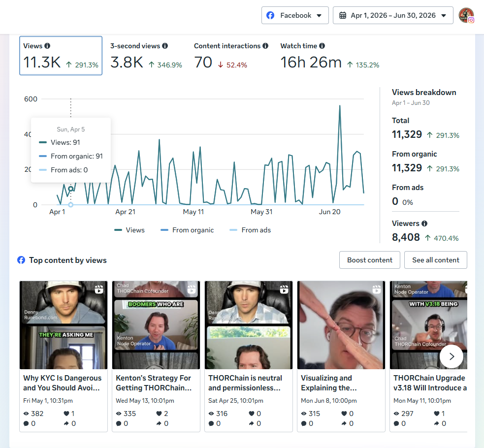The width and height of the screenshot is (484, 448).
Task: Open the date range picker dropdown
Action: coord(393,15)
